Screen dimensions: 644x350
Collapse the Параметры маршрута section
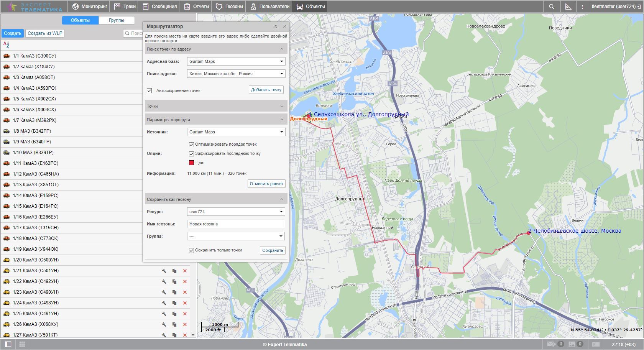click(216, 120)
